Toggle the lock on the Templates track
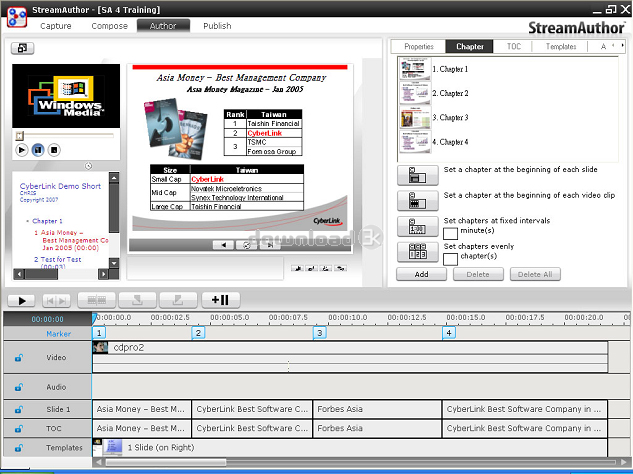633x474 pixels. [19, 448]
